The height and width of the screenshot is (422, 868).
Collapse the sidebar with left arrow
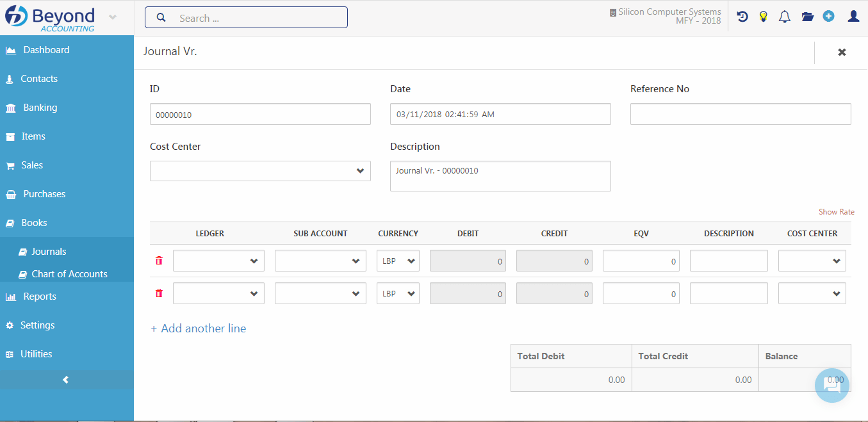click(x=65, y=380)
